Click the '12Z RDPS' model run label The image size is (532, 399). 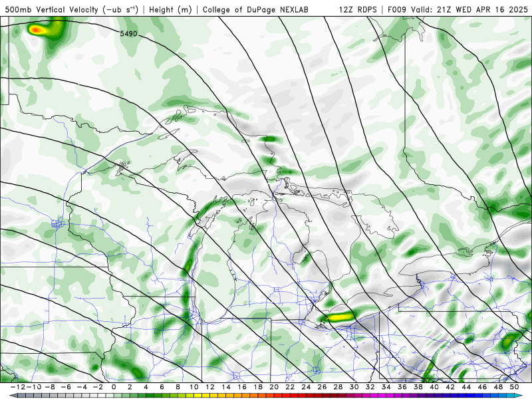[x=358, y=9]
